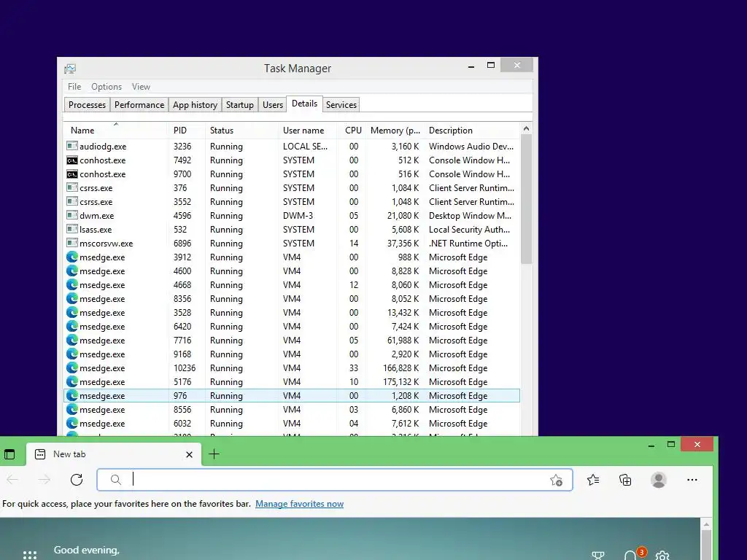Viewport: 747px width, 560px height.
Task: Sort by the Status column header
Action: point(242,131)
